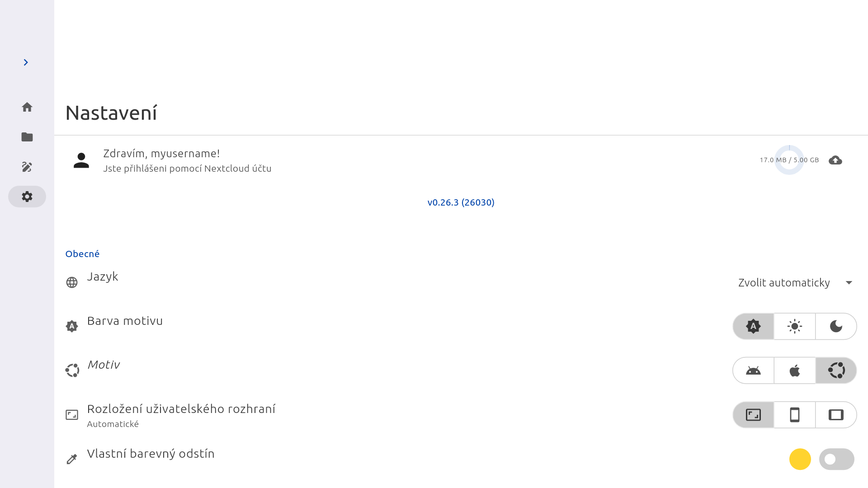The image size is (868, 488).
Task: Click the cloud upload sync icon
Action: [835, 160]
